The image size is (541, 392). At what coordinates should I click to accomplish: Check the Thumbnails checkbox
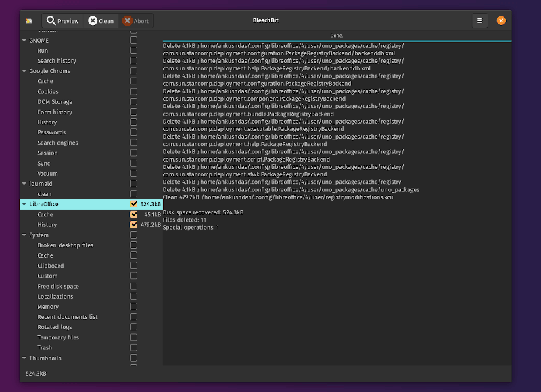133,358
